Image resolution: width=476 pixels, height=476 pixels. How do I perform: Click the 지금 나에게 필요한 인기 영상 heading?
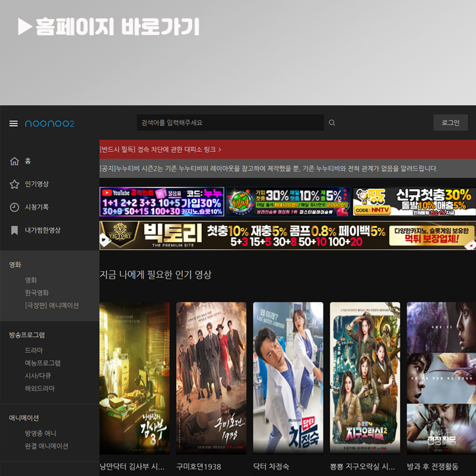[x=155, y=274]
